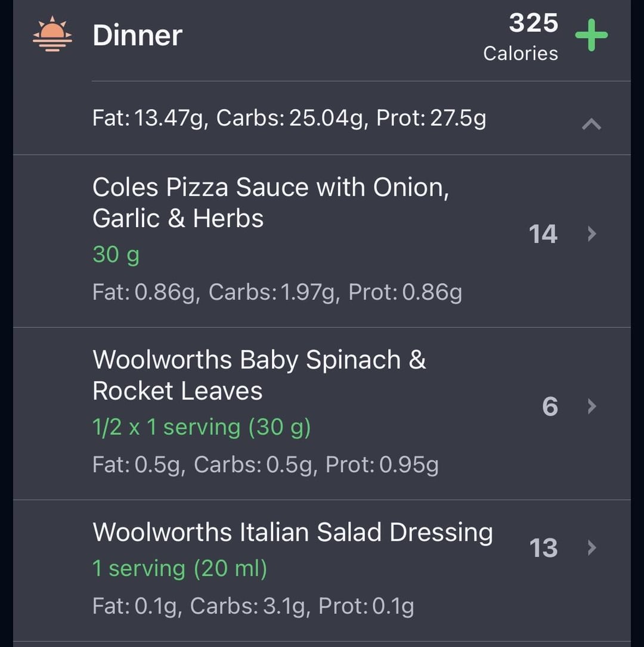
Task: Select the Dinner heading text
Action: pyautogui.click(x=137, y=35)
